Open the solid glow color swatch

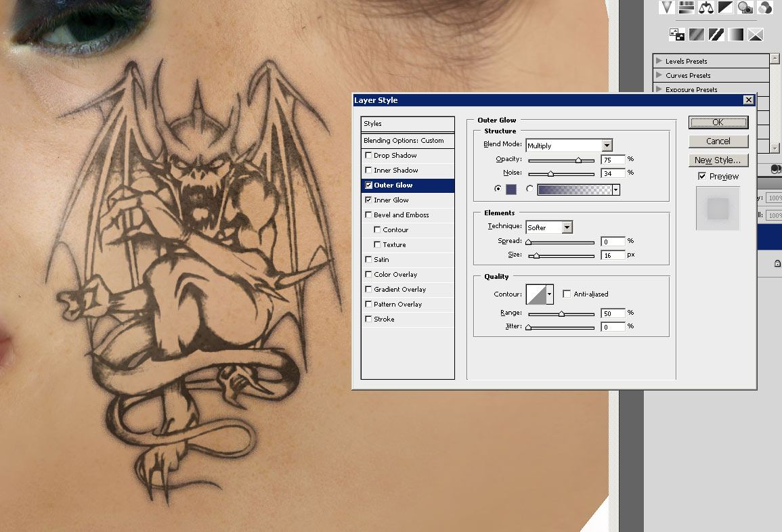click(511, 190)
